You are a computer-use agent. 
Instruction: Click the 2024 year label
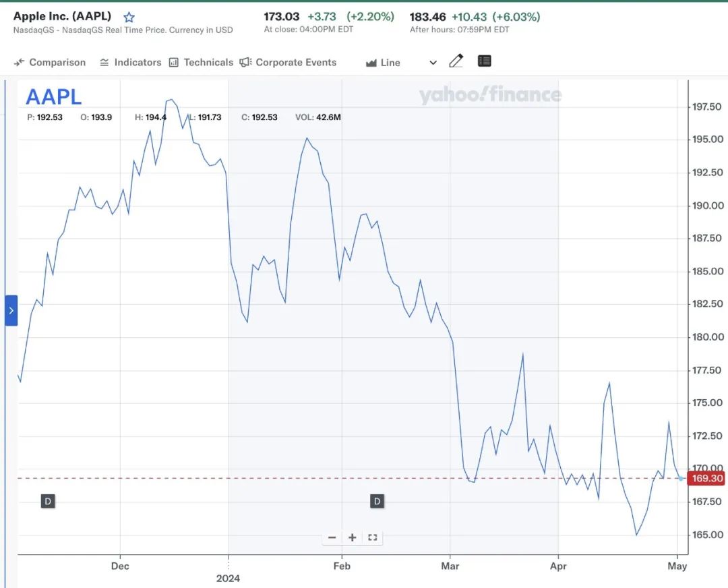point(228,579)
